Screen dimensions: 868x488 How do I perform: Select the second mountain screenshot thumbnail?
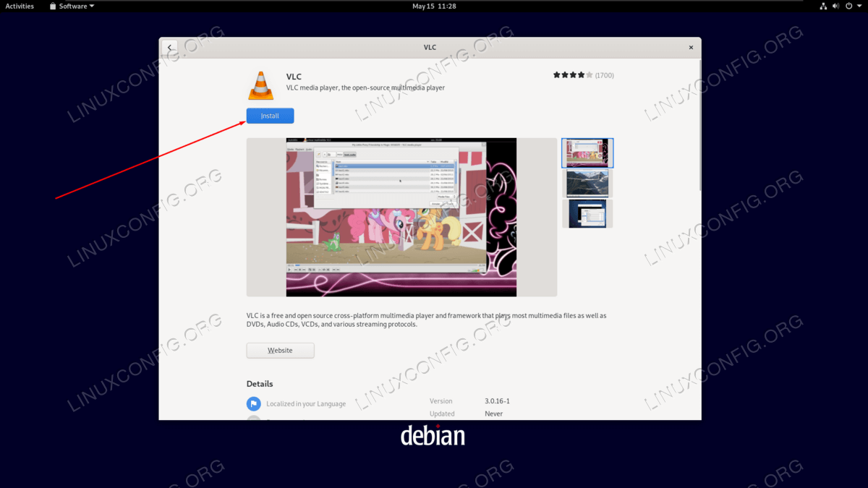tap(587, 184)
